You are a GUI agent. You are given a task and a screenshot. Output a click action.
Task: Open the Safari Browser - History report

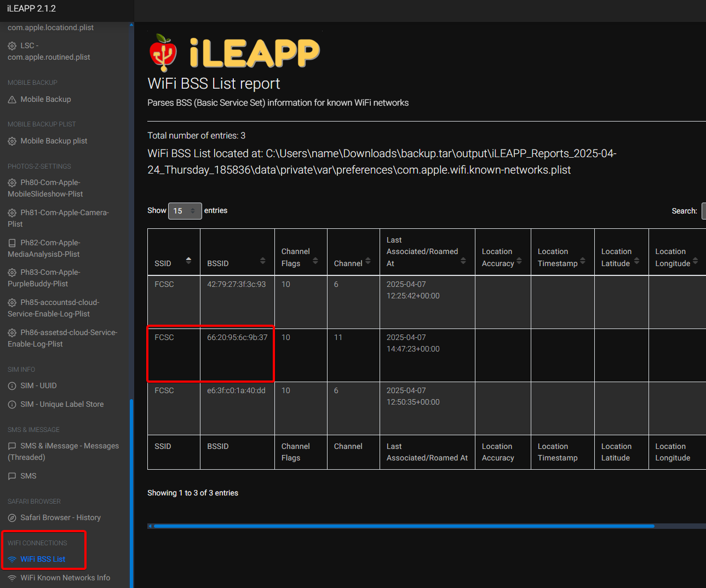pyautogui.click(x=61, y=517)
